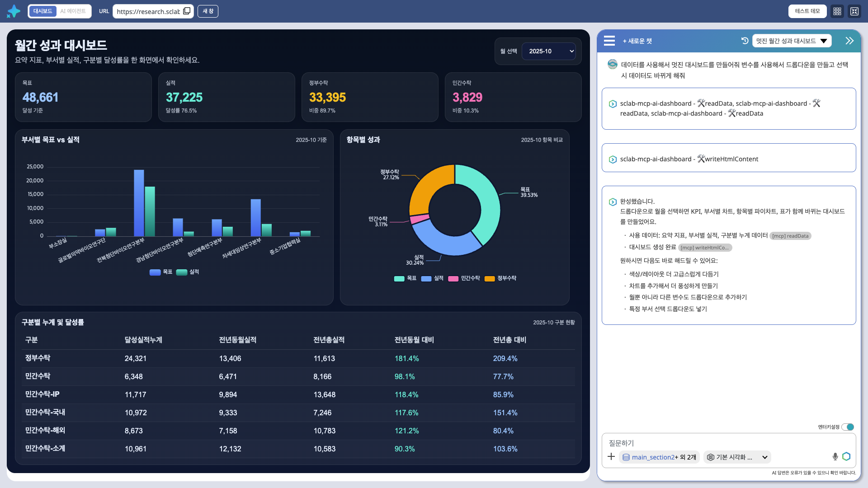Click the 테스트 데모 button
Screen dimensions: 868x488
click(807, 11)
